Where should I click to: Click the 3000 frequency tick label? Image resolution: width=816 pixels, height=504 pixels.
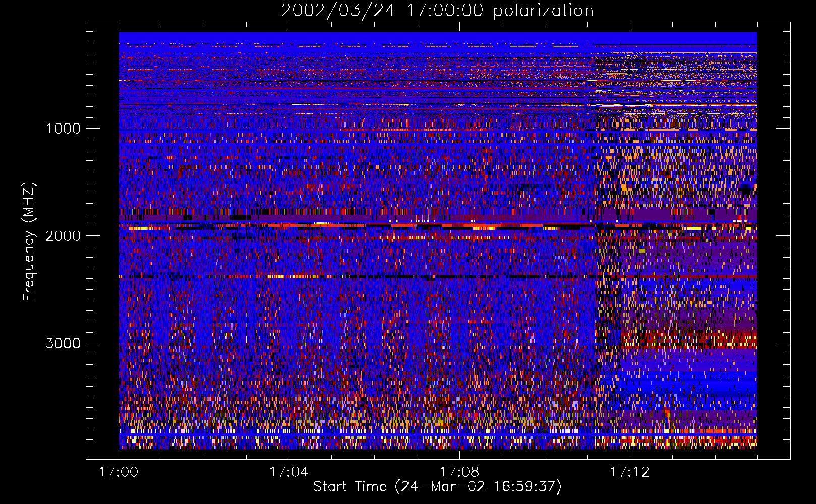point(63,343)
